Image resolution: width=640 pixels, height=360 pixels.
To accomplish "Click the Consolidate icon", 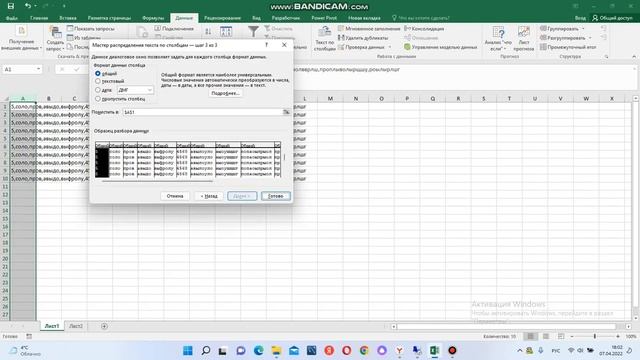I will [407, 29].
